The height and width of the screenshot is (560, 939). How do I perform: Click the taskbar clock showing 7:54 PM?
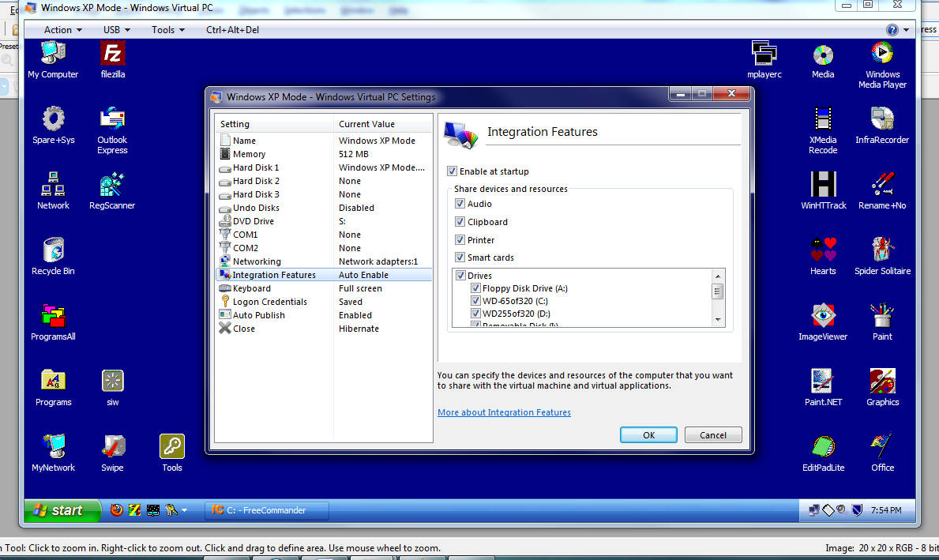point(886,510)
